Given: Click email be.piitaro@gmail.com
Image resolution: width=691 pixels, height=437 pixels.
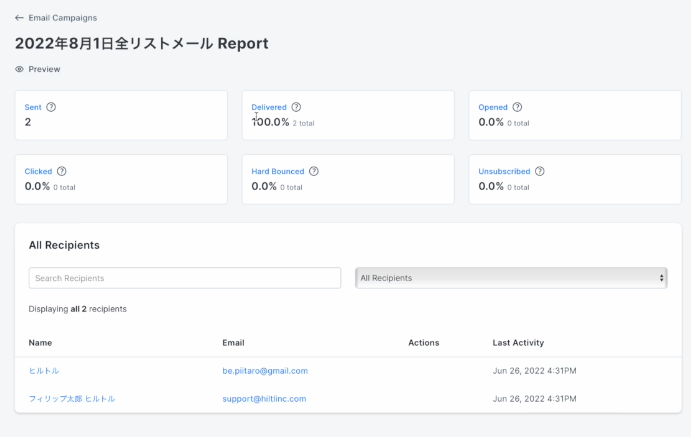Looking at the screenshot, I should point(265,371).
